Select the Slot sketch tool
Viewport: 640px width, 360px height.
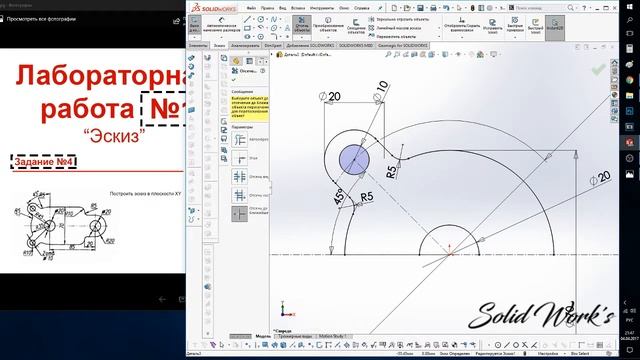click(x=247, y=37)
